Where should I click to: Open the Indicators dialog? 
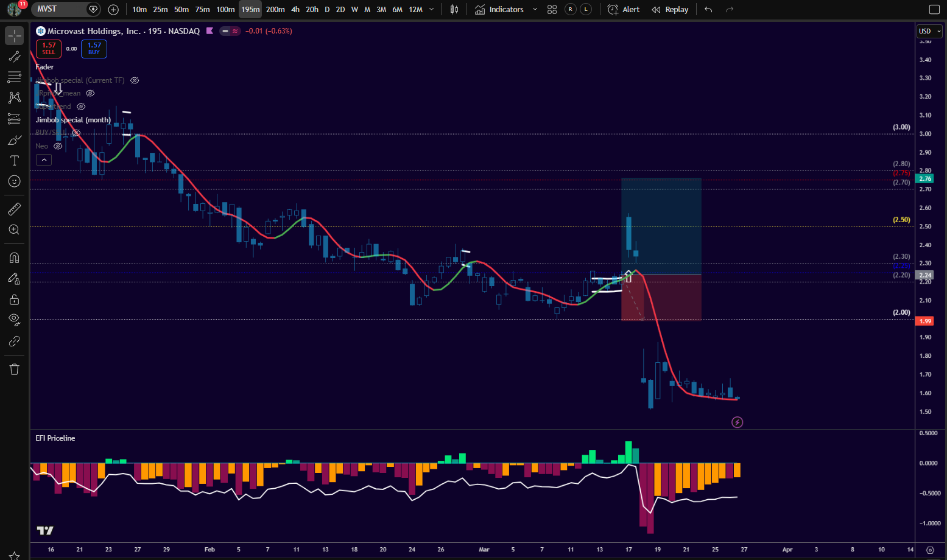coord(499,9)
